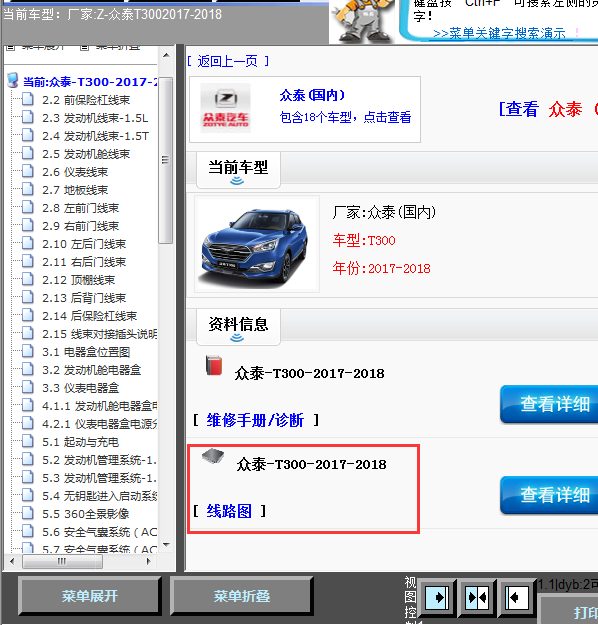Click right-arrow view control button
Viewport: 598px width, 625px height.
(436, 597)
